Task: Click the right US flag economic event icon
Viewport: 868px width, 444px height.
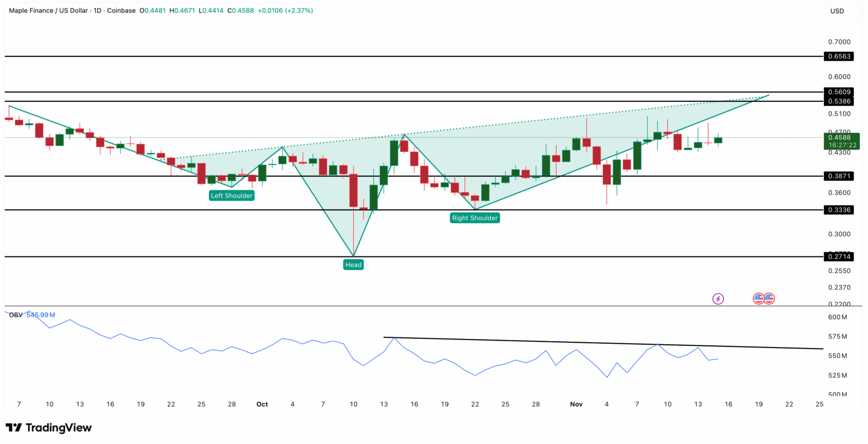Action: pos(769,298)
